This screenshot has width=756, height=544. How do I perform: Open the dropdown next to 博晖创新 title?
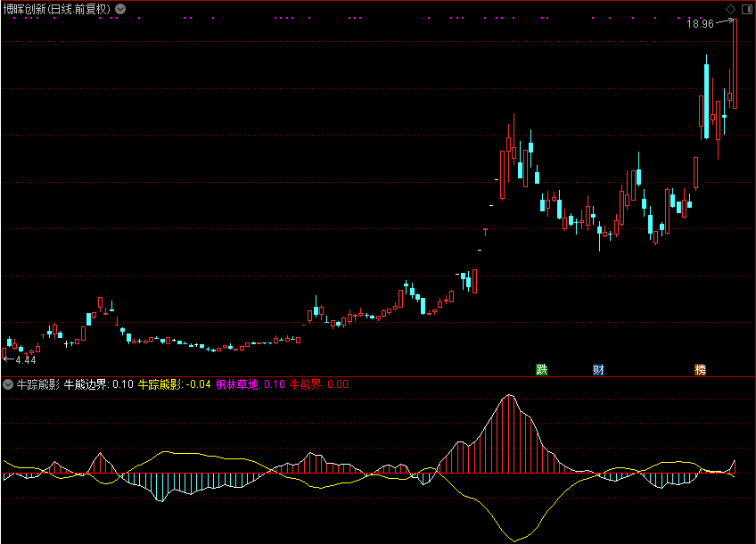coord(120,9)
